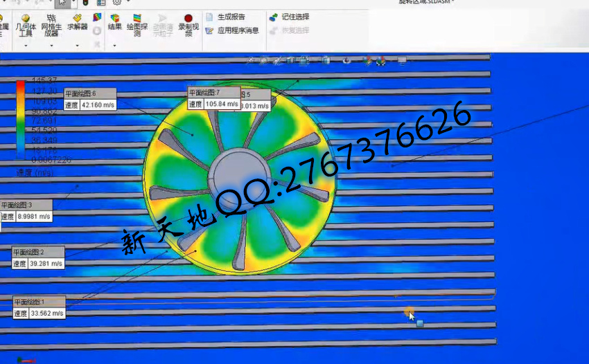Select the 平面绘图:7 callout showing 105.84 m/s
Image resolution: width=589 pixels, height=364 pixels.
point(213,104)
